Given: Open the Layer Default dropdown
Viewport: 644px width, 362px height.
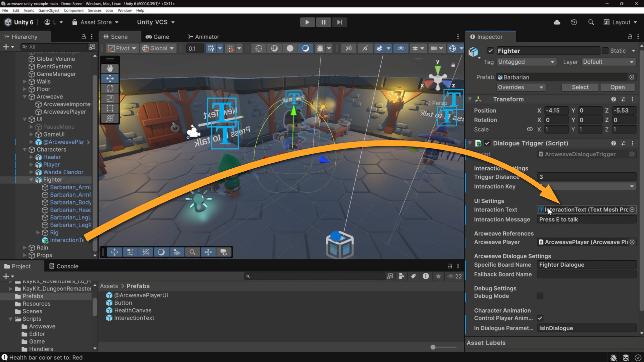Looking at the screenshot, I should coord(608,62).
